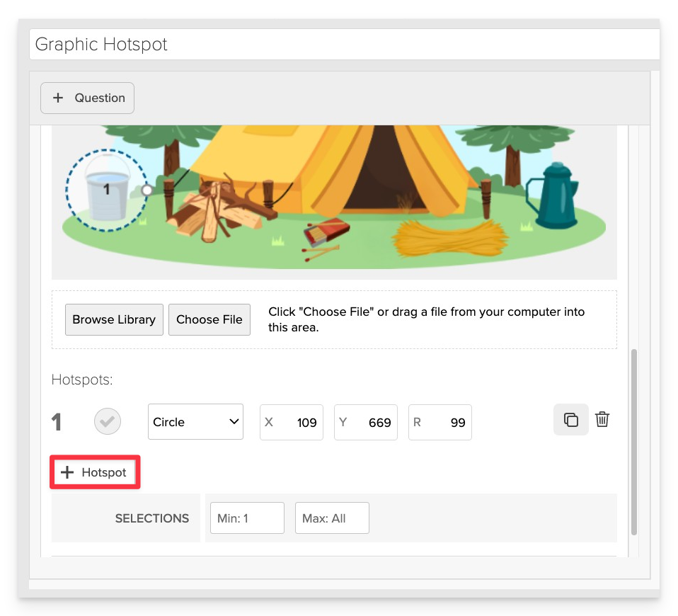Click the R radius field showing 99
Image resolution: width=678 pixels, height=616 pixels.
click(440, 422)
